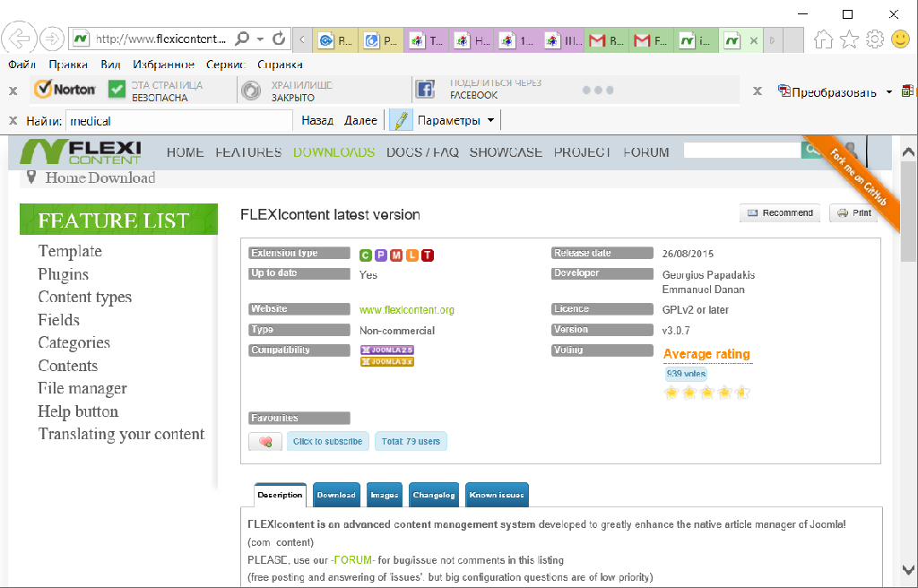The width and height of the screenshot is (918, 588).
Task: Click Назад in the find bar
Action: [x=317, y=120]
